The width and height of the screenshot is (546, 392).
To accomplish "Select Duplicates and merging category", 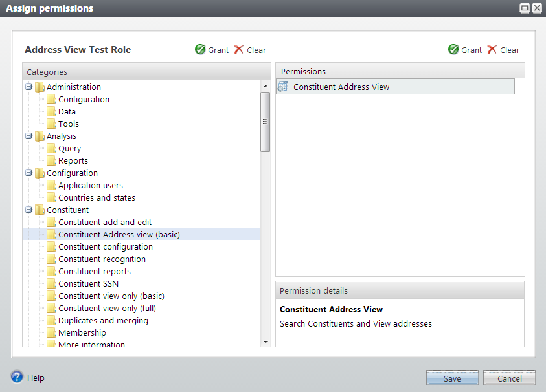I will pyautogui.click(x=103, y=320).
